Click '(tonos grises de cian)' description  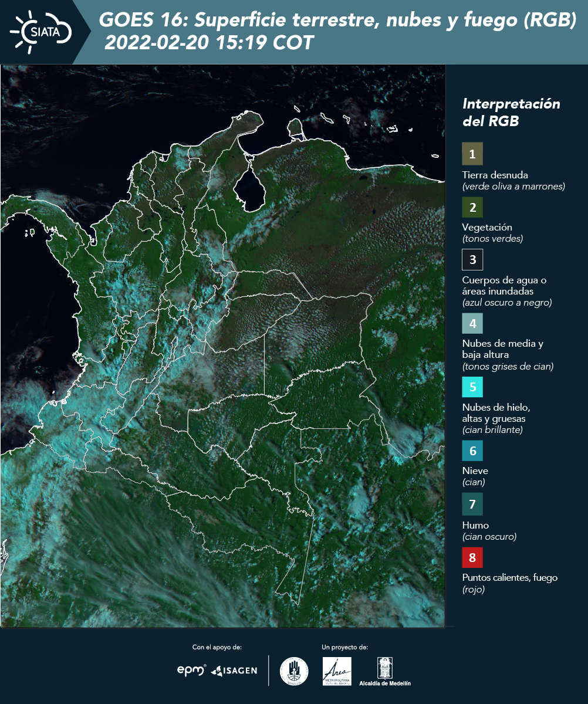(x=508, y=367)
